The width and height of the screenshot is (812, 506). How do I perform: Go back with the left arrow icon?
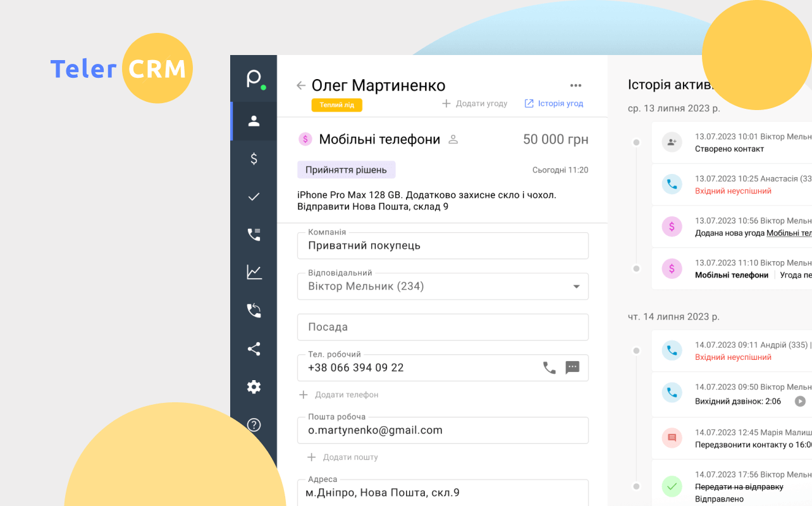301,85
